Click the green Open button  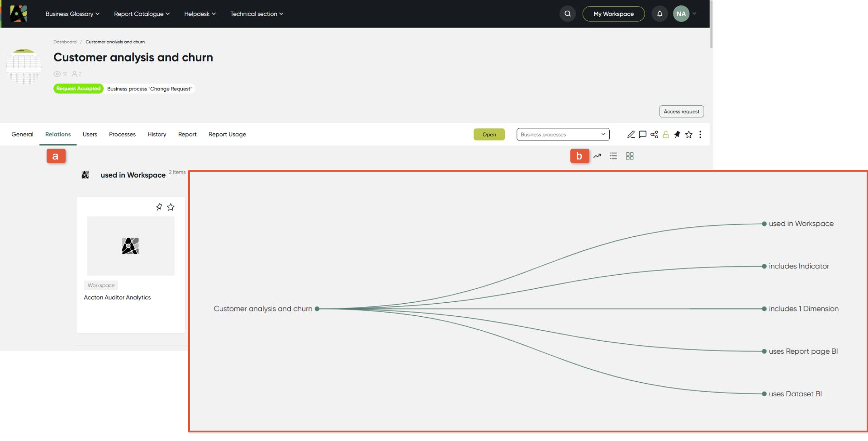(489, 134)
